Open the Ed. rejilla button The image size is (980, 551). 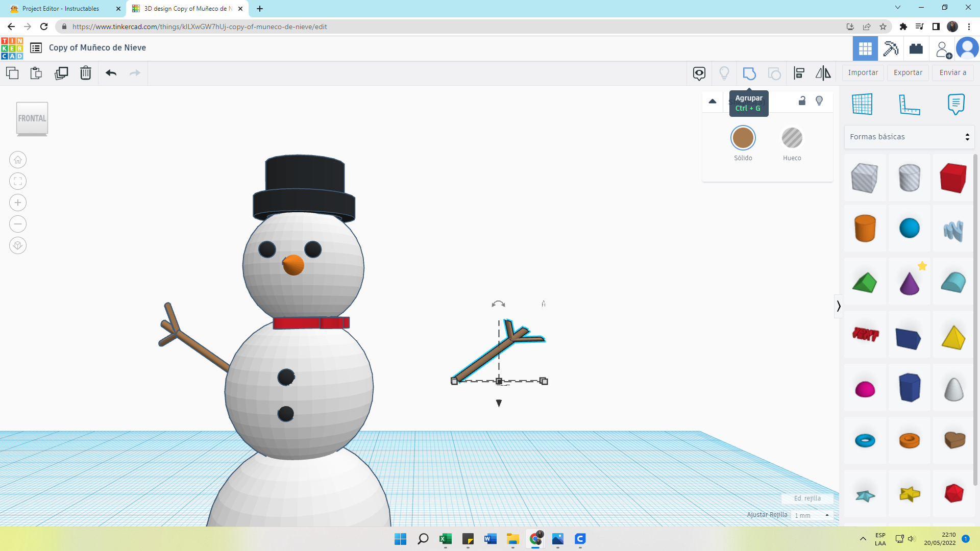point(807,498)
